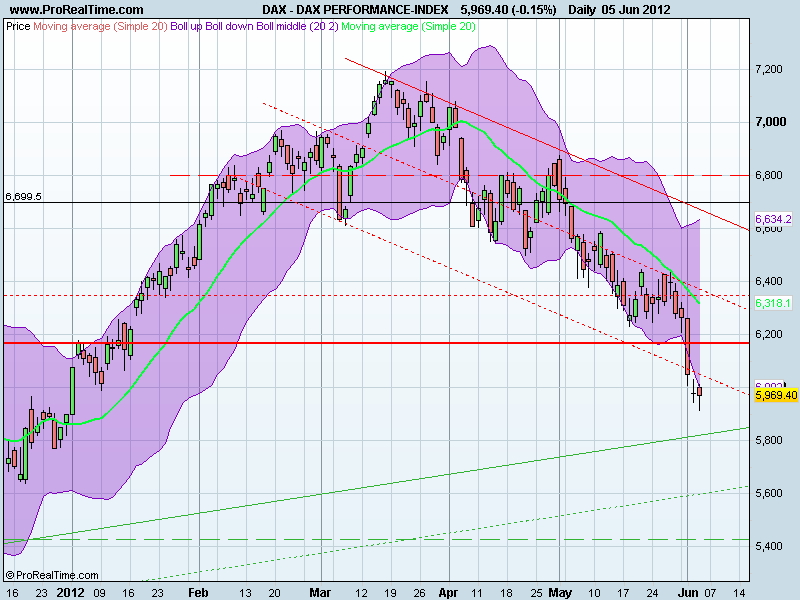This screenshot has height=600, width=800.
Task: Click the 5,969.40 (-0.15%) quote in the header
Action: (x=508, y=10)
